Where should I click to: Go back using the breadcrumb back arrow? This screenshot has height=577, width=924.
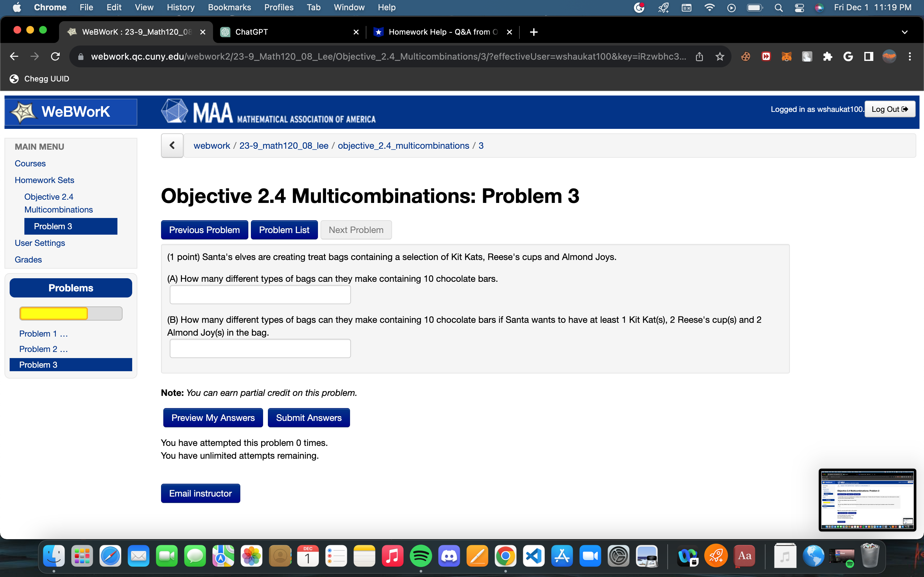[172, 146]
